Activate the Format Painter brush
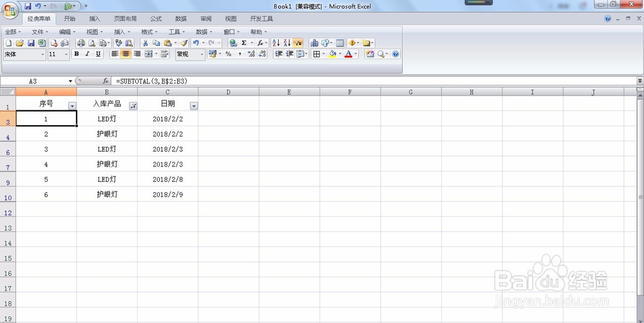Viewport: 644px width, 323px height. pos(184,43)
